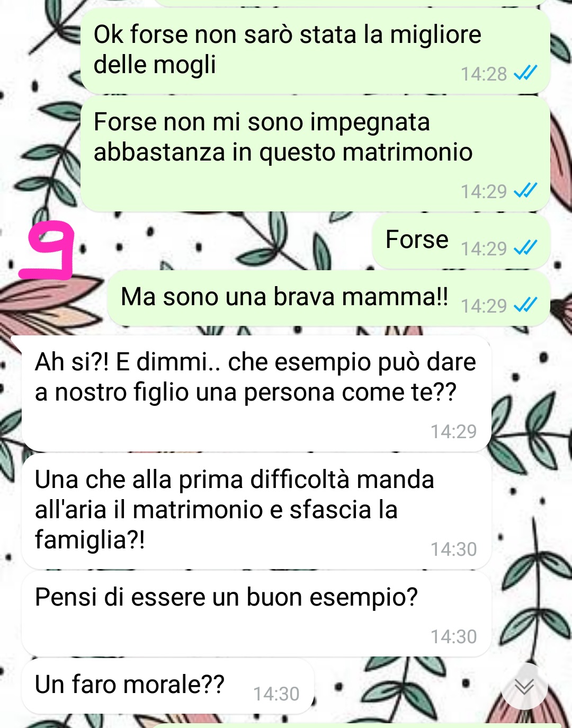Select the short "Forse" message bubble

(x=461, y=241)
